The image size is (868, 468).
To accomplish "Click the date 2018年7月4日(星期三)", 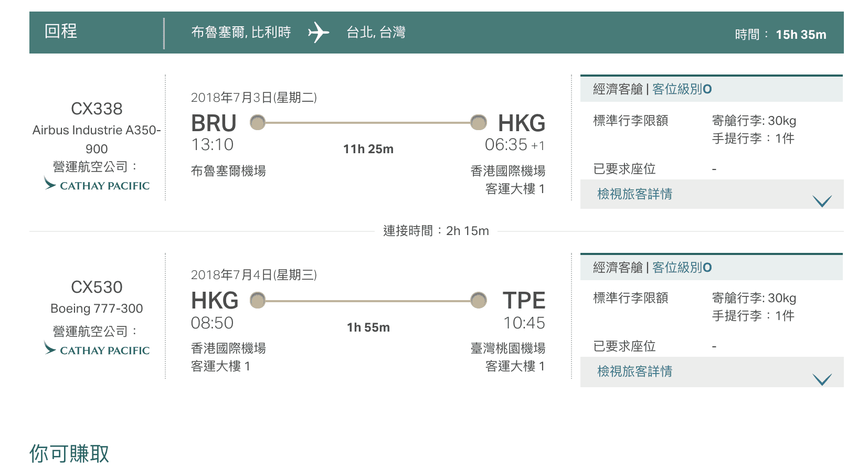I will [254, 275].
